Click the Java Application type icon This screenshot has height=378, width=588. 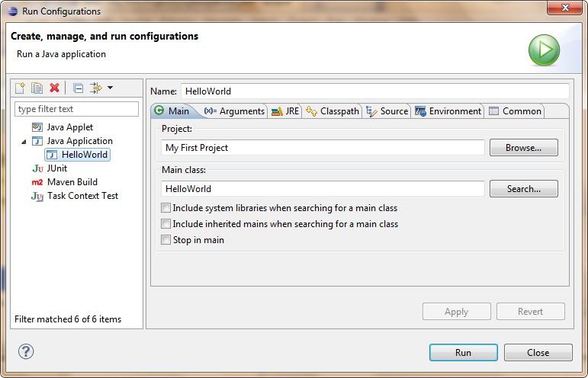pyautogui.click(x=37, y=141)
